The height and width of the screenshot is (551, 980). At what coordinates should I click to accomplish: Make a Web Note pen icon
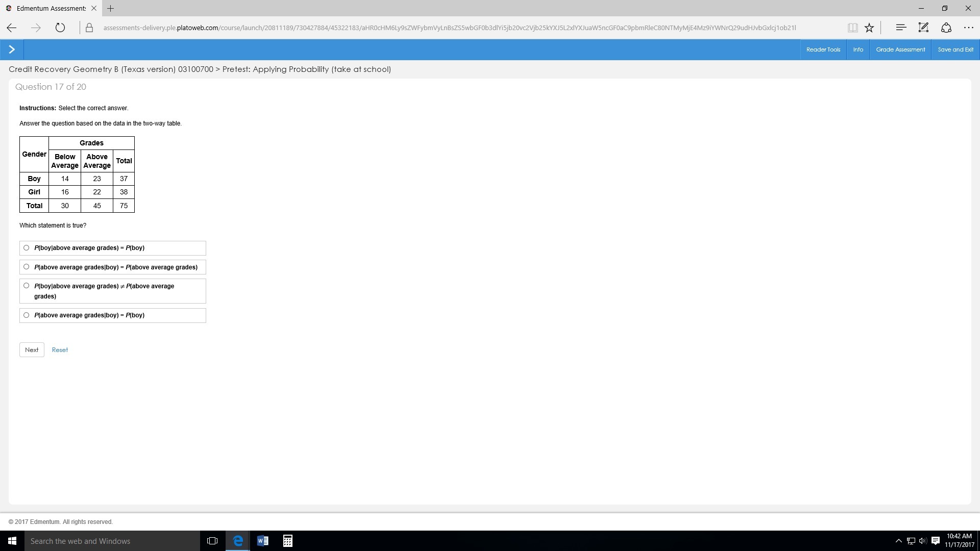click(923, 28)
